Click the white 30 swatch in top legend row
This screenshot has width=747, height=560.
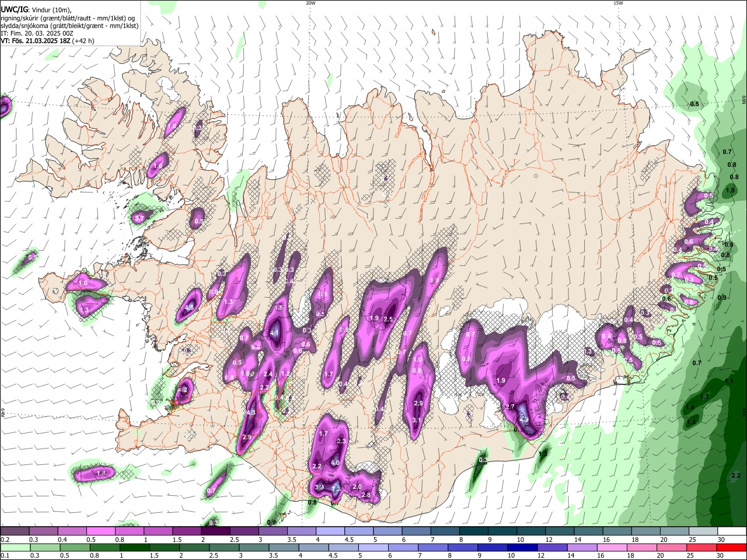click(x=732, y=531)
